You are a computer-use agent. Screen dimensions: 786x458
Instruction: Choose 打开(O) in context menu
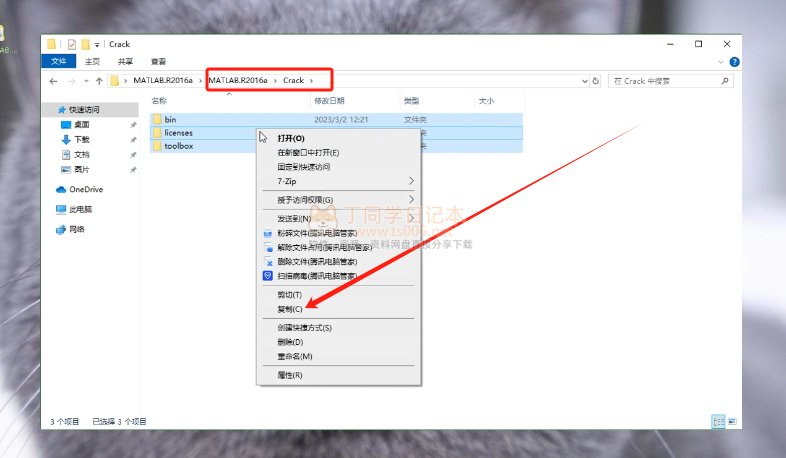339,138
